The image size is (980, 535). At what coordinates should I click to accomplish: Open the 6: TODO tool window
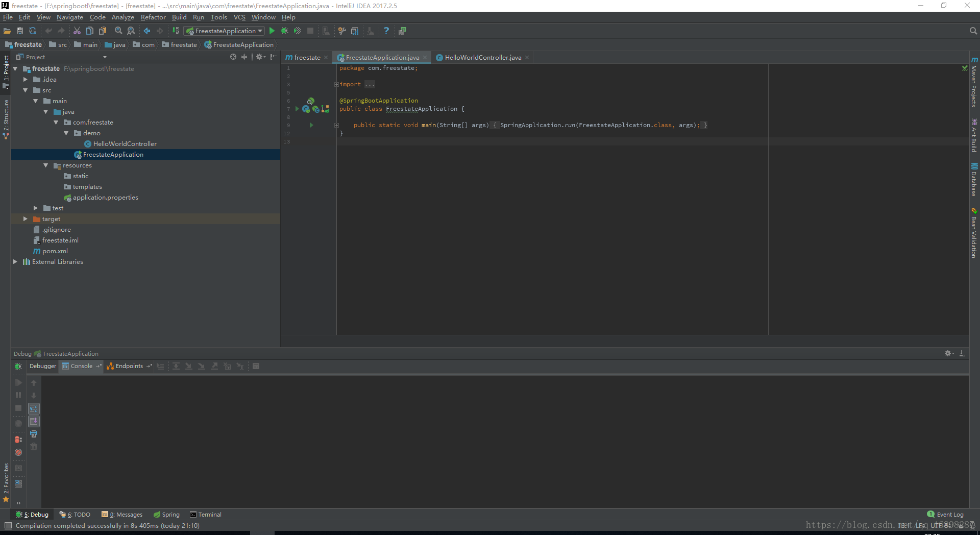pos(75,515)
